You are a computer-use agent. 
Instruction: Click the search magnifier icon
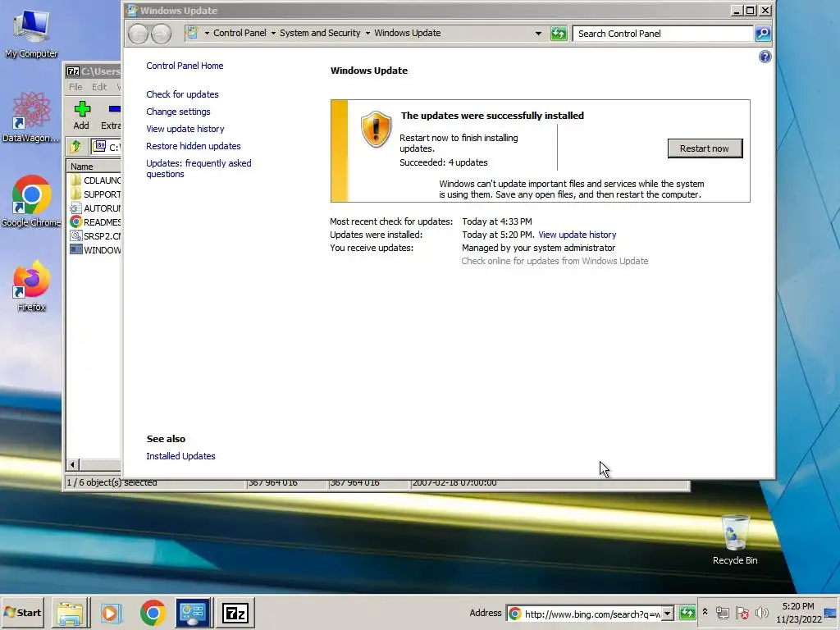pos(762,33)
